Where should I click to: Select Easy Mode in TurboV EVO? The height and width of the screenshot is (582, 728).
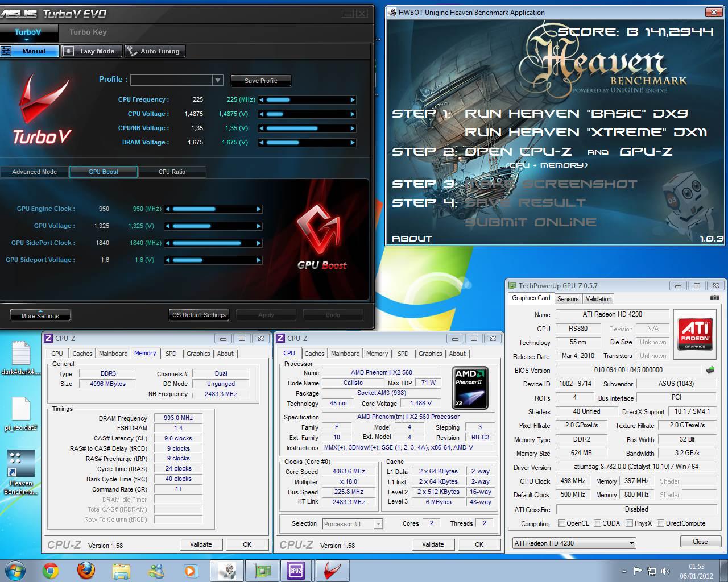click(x=92, y=51)
